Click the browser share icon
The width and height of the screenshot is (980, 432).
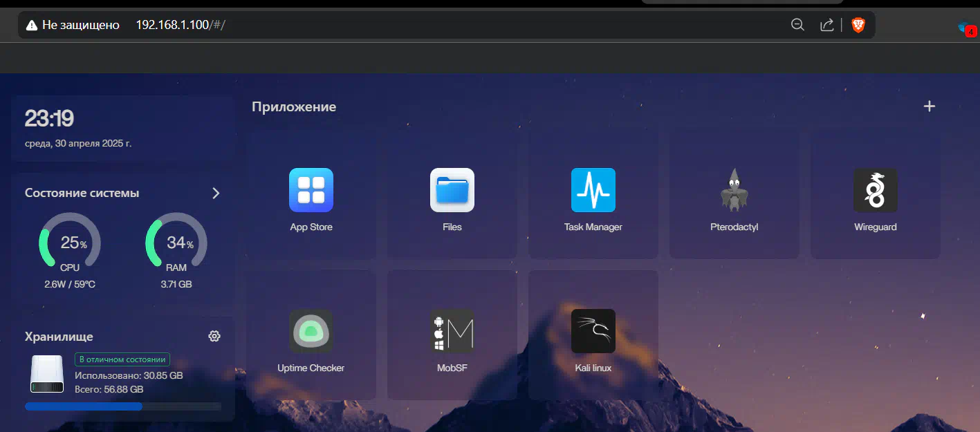click(826, 25)
